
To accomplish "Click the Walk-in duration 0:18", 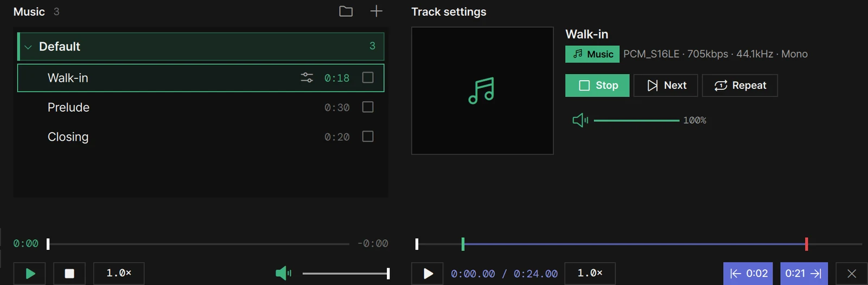I will coord(337,78).
